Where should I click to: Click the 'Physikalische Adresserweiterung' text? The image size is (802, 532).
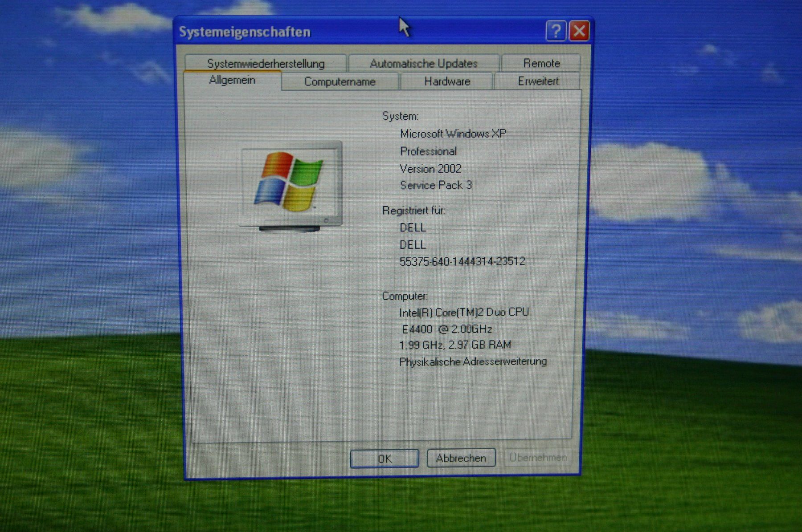click(x=473, y=361)
